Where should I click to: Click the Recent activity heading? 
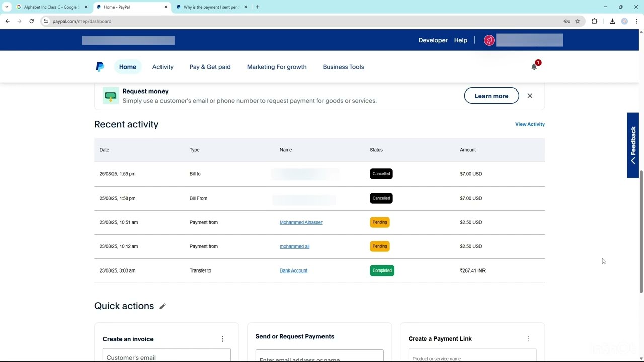coord(126,124)
